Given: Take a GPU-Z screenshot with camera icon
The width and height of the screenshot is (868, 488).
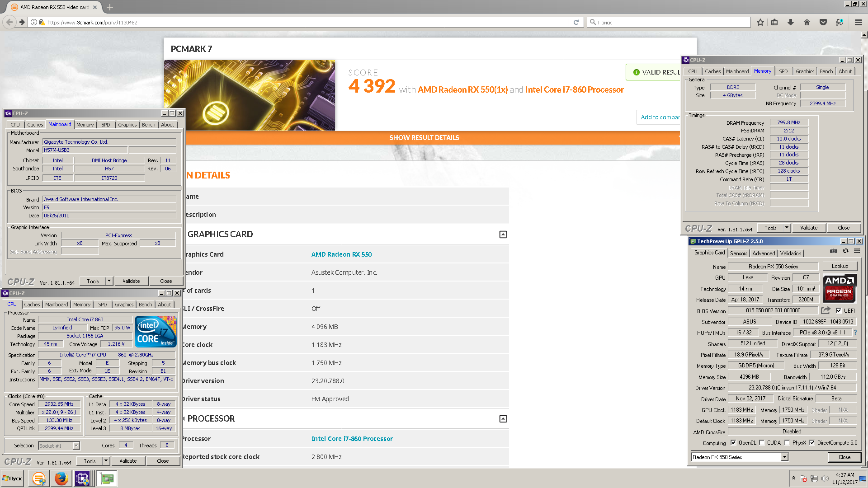Looking at the screenshot, I should point(834,251).
